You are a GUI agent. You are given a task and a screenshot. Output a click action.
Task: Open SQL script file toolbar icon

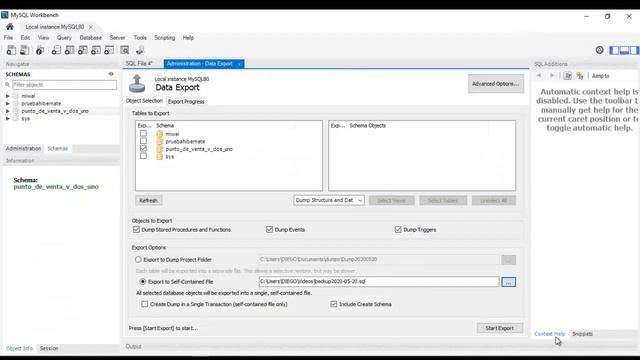(25, 50)
